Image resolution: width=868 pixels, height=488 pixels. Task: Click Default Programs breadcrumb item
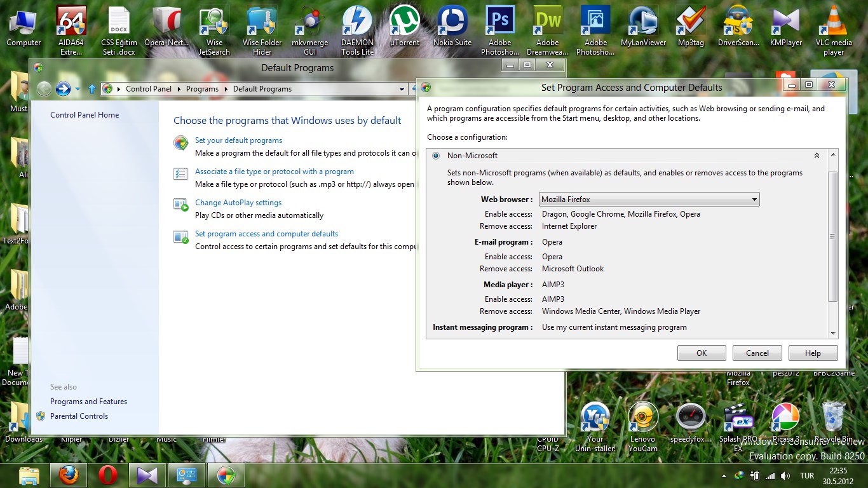[262, 89]
